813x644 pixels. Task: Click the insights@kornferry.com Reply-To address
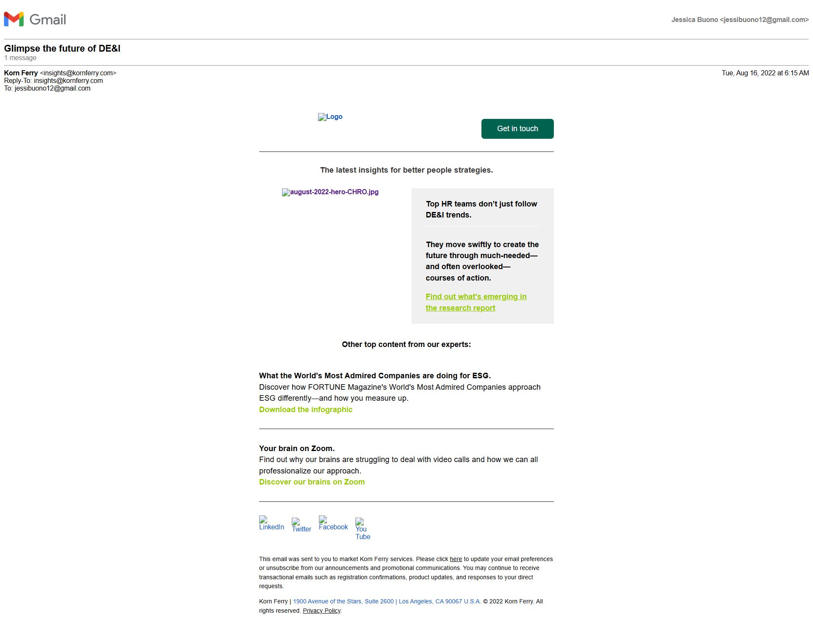click(x=68, y=81)
